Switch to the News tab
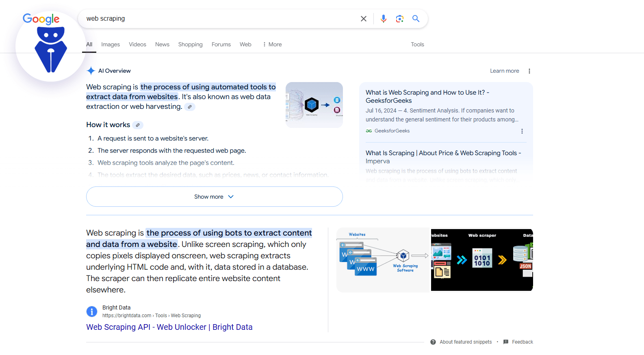644x355 pixels. [x=162, y=44]
